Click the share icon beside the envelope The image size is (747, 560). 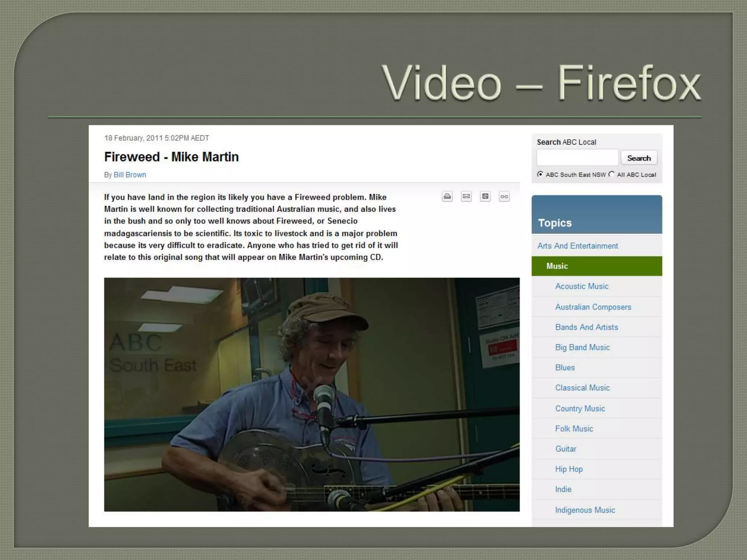485,197
